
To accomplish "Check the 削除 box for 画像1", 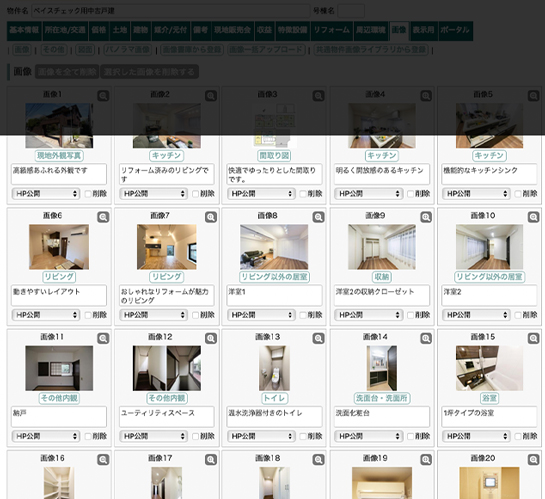I will (88, 194).
